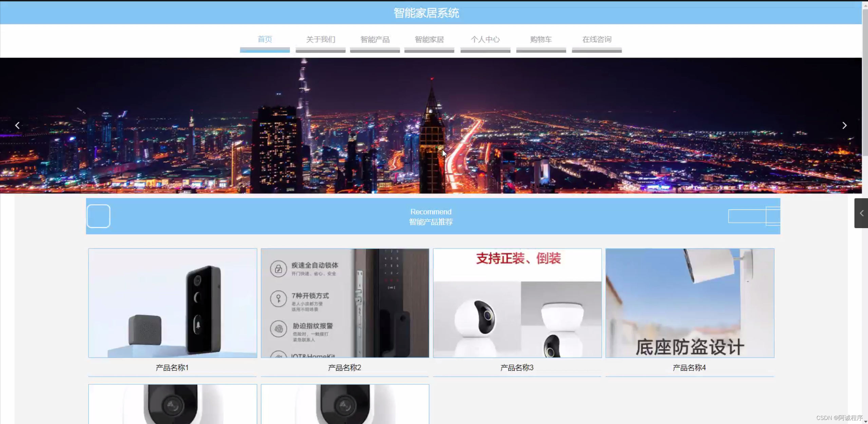The width and height of the screenshot is (868, 424).
Task: Click the 产品名称3 product title link
Action: pos(517,368)
